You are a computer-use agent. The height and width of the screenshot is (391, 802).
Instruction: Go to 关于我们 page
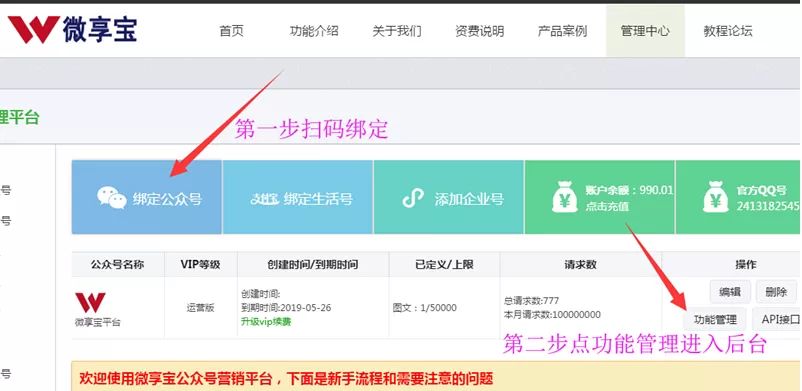397,31
